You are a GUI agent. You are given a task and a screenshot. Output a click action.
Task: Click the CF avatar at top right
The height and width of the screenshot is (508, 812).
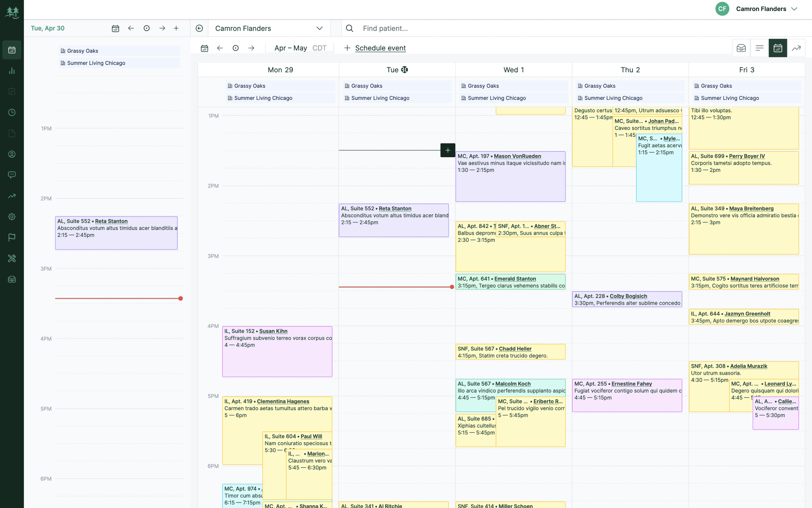pyautogui.click(x=722, y=9)
